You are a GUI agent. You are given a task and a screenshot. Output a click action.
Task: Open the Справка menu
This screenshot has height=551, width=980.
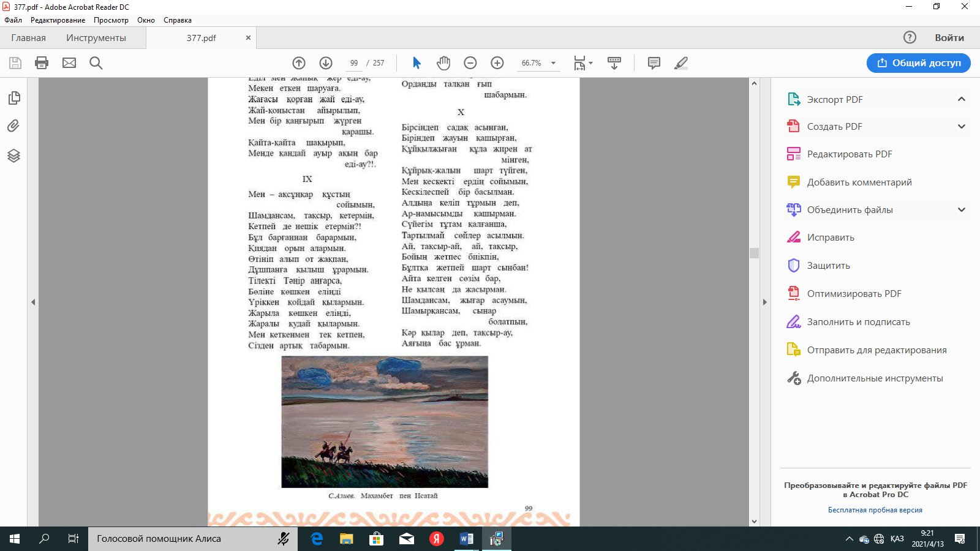point(178,20)
